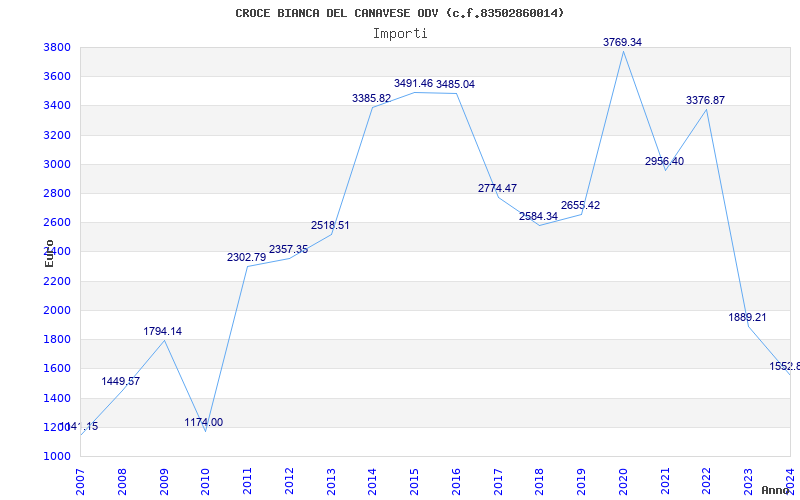Image resolution: width=800 pixels, height=500 pixels.
Task: Click the 2023 year axis label
Action: tap(748, 482)
